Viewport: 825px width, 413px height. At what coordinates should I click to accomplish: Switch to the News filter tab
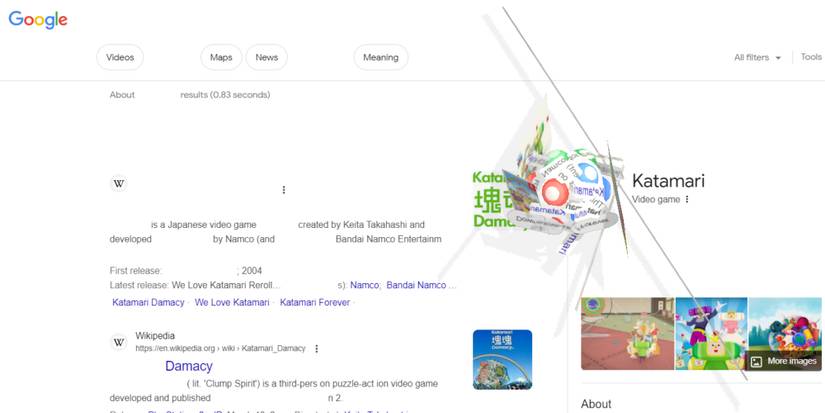pos(266,58)
